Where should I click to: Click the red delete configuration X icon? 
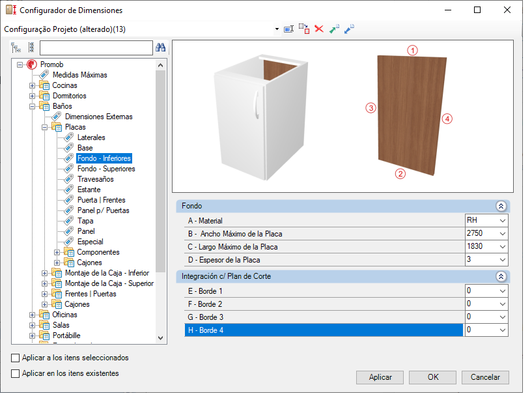319,29
